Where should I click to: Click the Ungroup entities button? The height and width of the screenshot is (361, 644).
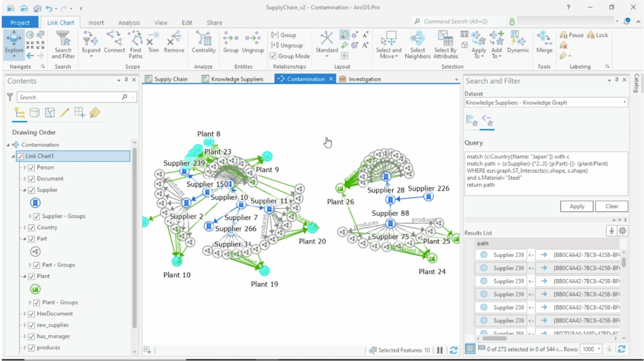tap(253, 42)
